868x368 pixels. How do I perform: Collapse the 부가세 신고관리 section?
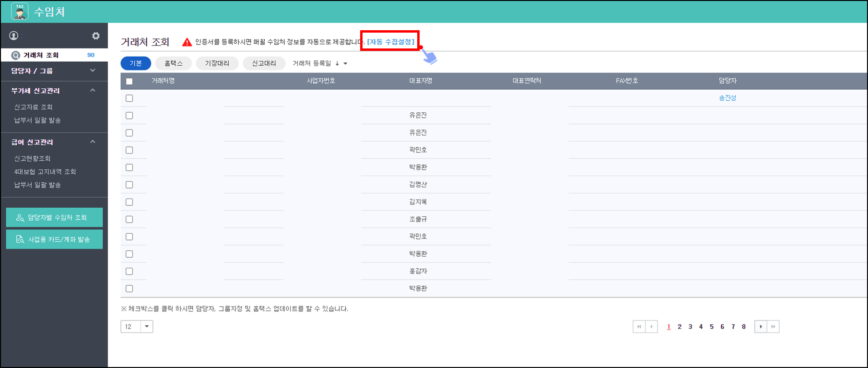[93, 90]
